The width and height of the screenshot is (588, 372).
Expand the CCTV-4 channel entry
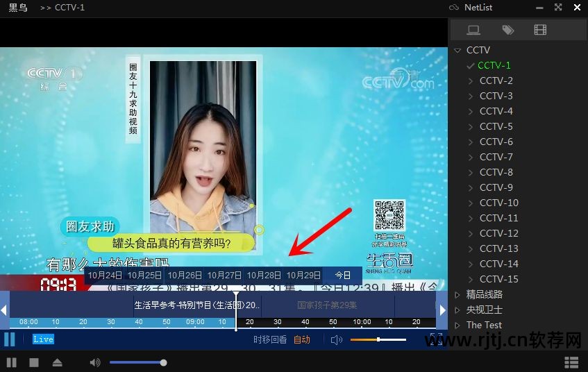(x=471, y=111)
